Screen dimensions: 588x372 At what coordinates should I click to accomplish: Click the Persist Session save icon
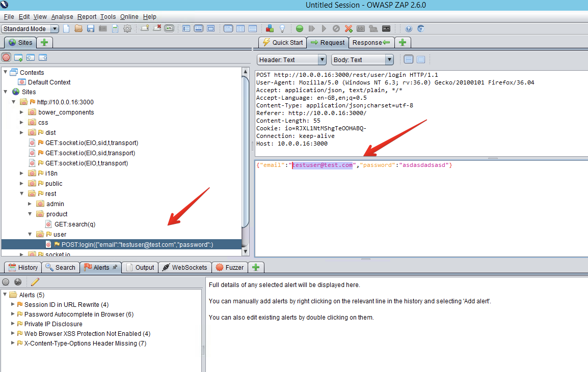click(x=90, y=28)
